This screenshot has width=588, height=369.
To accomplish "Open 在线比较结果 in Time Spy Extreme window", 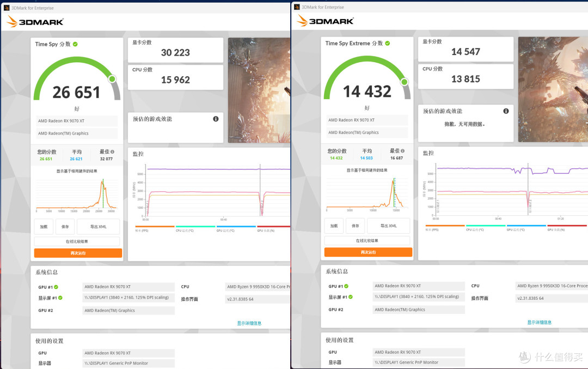I will click(x=367, y=240).
